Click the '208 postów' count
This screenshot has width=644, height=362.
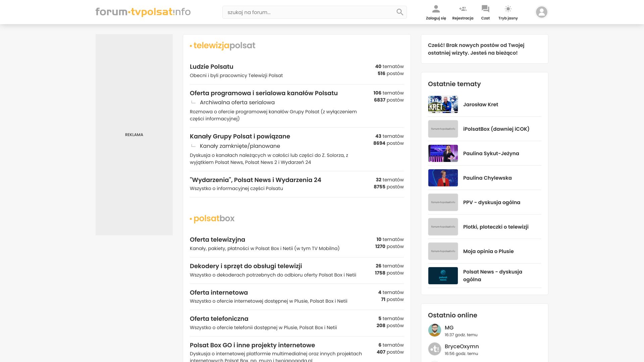(x=390, y=326)
